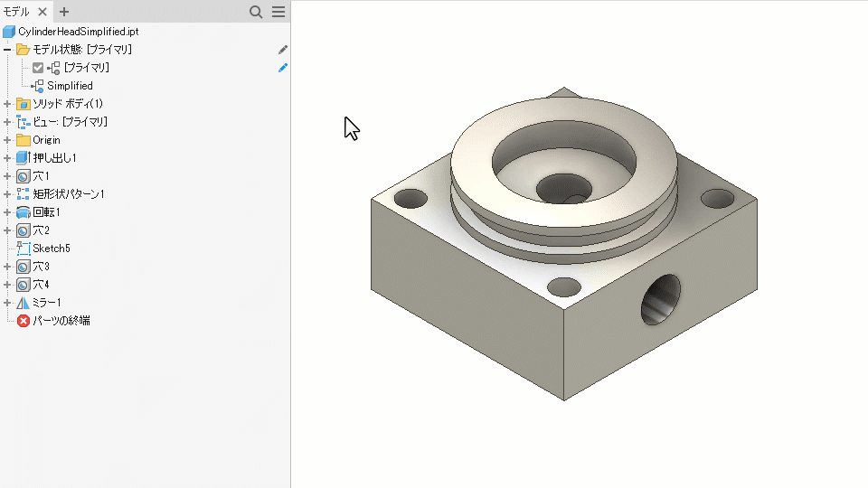868x488 pixels.
Task: Select モデル状態: [プライマリ] row
Action: point(82,50)
